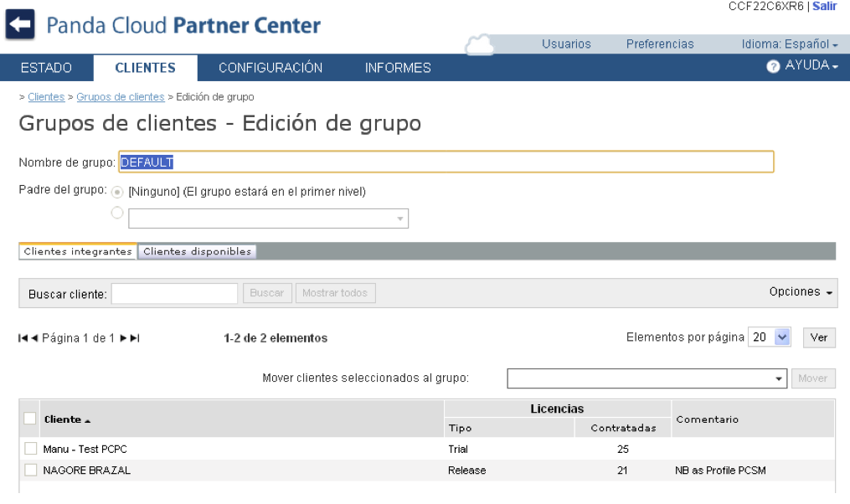Image resolution: width=850 pixels, height=504 pixels.
Task: Switch to the Clientes disponibles tab
Action: click(197, 251)
